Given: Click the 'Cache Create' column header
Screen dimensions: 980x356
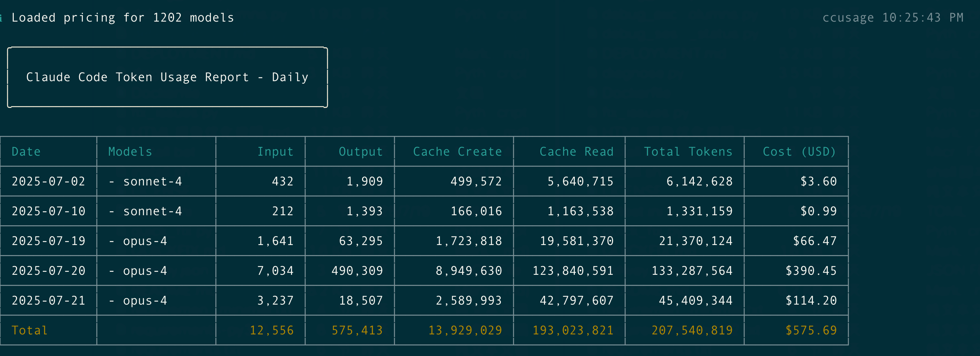Looking at the screenshot, I should (457, 152).
